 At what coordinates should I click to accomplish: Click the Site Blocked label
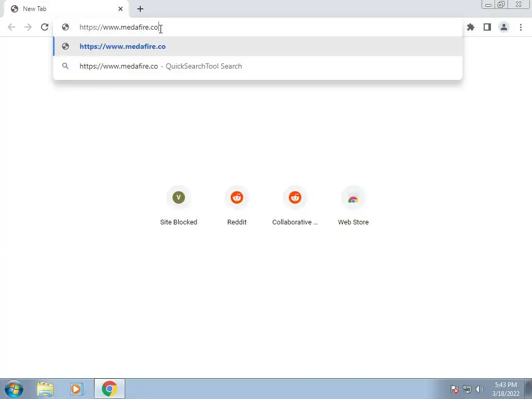click(179, 222)
